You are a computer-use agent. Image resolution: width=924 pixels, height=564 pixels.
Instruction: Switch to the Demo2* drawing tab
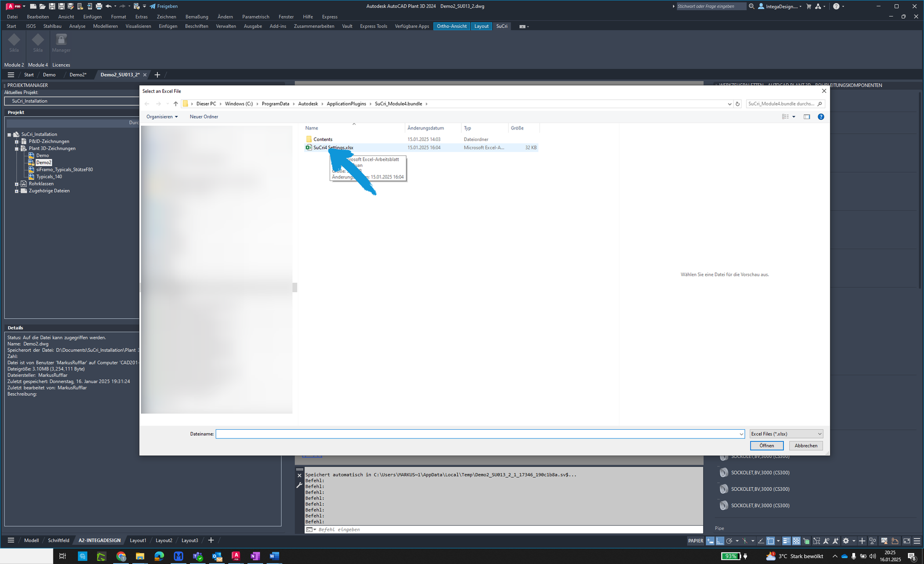tap(78, 75)
